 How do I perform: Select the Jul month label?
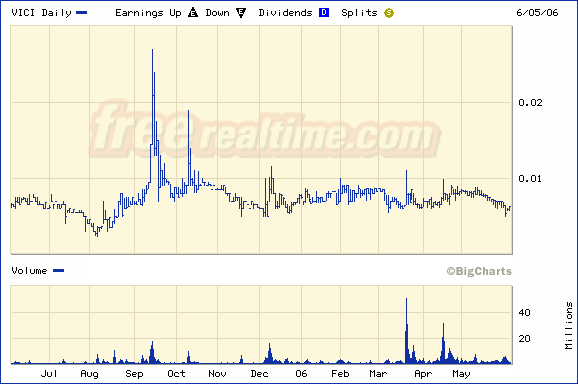[x=49, y=374]
